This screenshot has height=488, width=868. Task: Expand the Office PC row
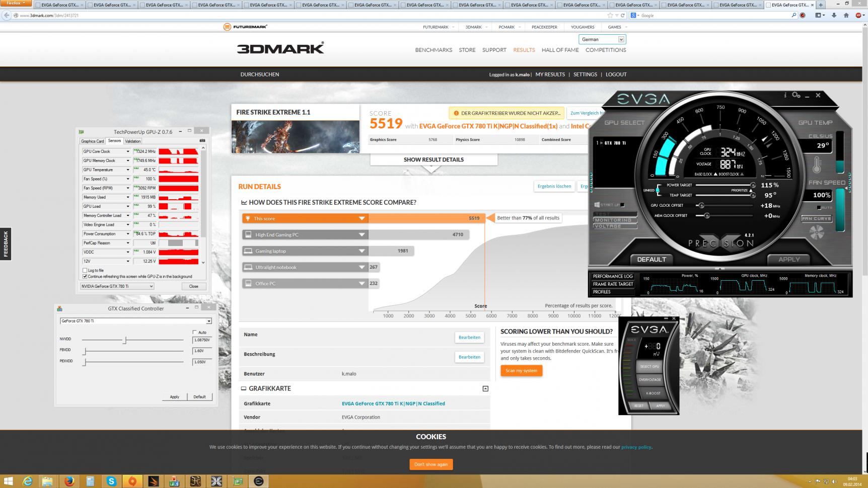click(x=361, y=283)
